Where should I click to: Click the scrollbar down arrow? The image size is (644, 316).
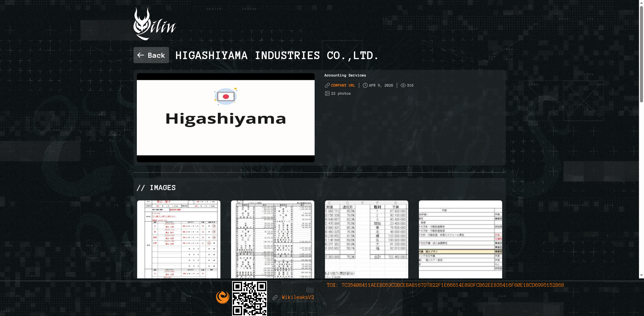(641, 275)
